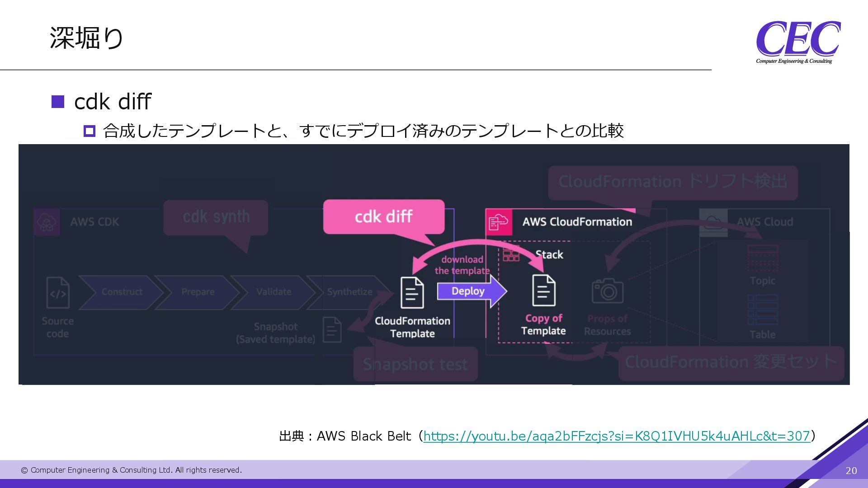Click the Construct step chevron

pos(121,292)
